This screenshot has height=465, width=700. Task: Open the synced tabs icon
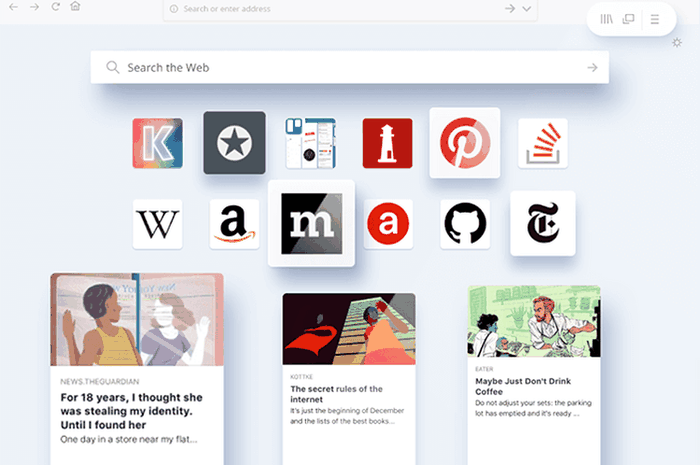pos(629,19)
